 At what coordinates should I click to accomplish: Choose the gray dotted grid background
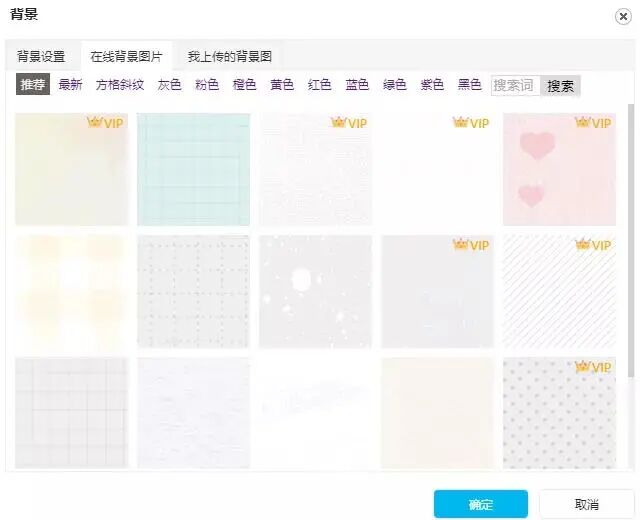click(193, 291)
